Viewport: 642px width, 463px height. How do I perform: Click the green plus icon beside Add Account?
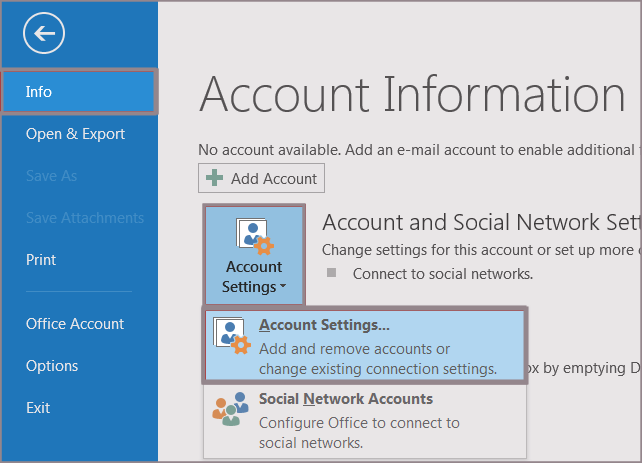(x=214, y=179)
